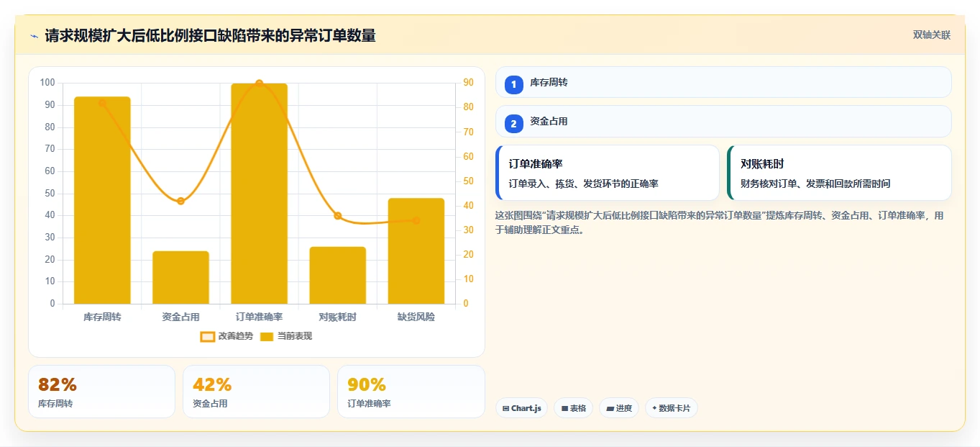The image size is (980, 447).
Task: Click the number 1 badge icon
Action: coord(513,85)
